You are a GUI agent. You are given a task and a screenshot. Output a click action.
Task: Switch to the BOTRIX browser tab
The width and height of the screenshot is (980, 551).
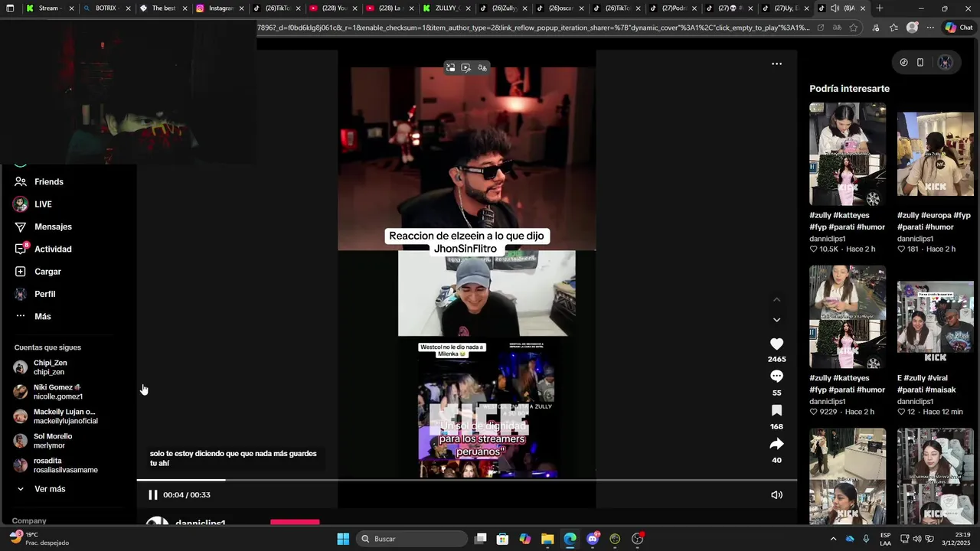click(x=106, y=8)
